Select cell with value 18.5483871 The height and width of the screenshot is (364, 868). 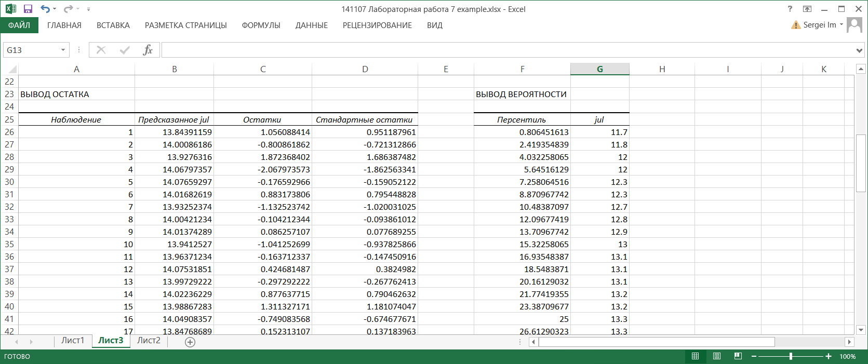coord(522,269)
